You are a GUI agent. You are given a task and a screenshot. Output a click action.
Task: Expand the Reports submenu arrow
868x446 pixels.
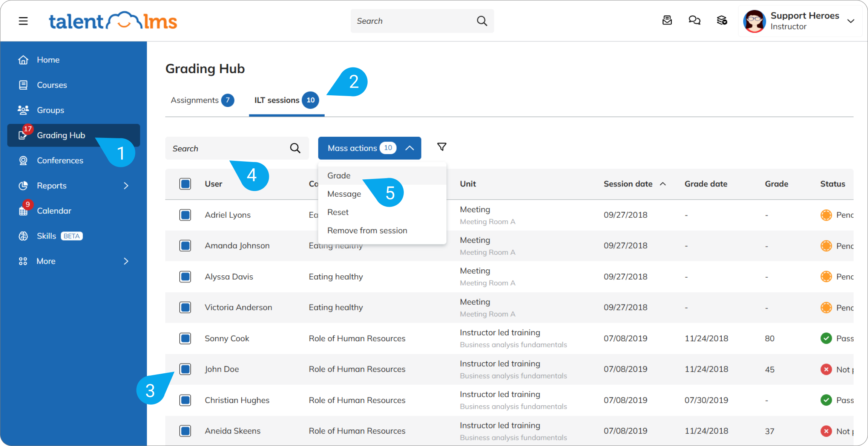(x=126, y=186)
